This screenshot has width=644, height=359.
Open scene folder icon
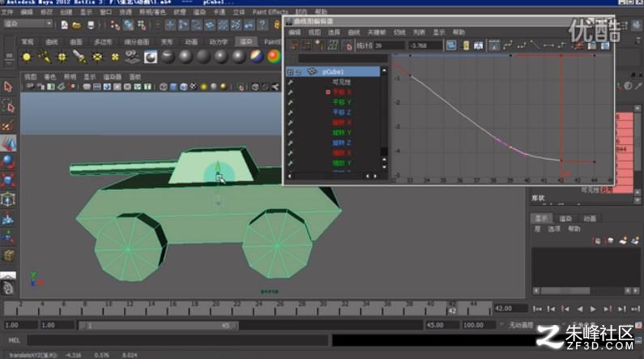click(77, 25)
